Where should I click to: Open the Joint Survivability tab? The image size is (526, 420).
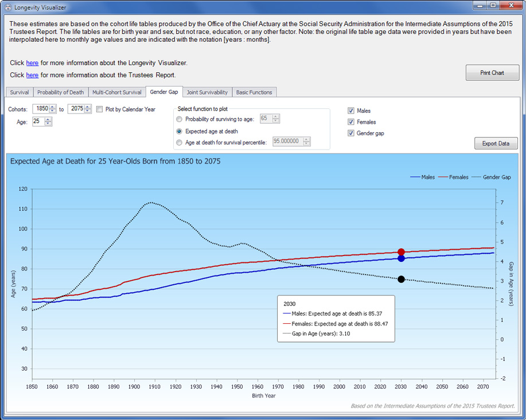pos(207,92)
